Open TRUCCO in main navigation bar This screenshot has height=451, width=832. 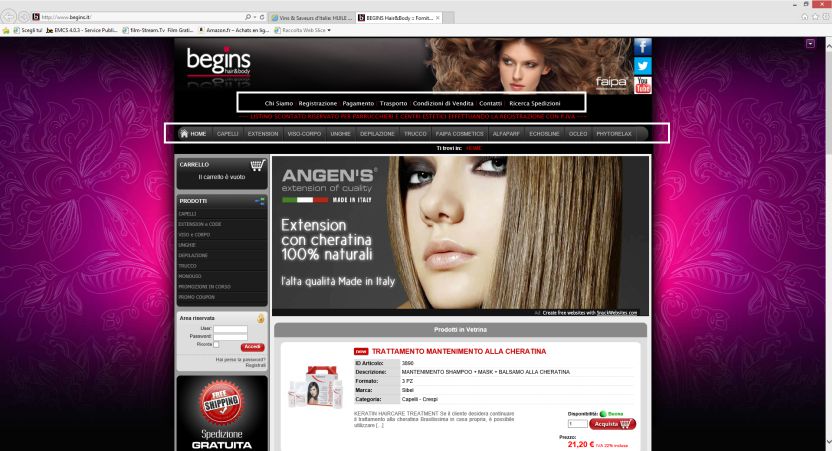[415, 134]
